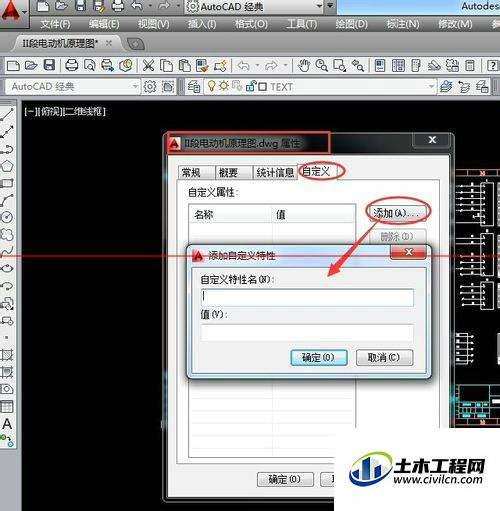Click Copy icon in standard toolbar
The height and width of the screenshot is (511, 500).
coord(166,66)
